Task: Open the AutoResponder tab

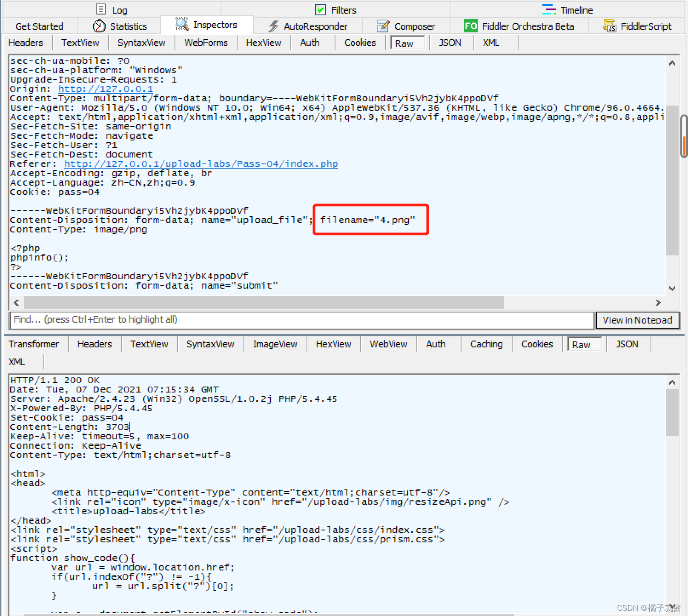Action: [x=308, y=26]
